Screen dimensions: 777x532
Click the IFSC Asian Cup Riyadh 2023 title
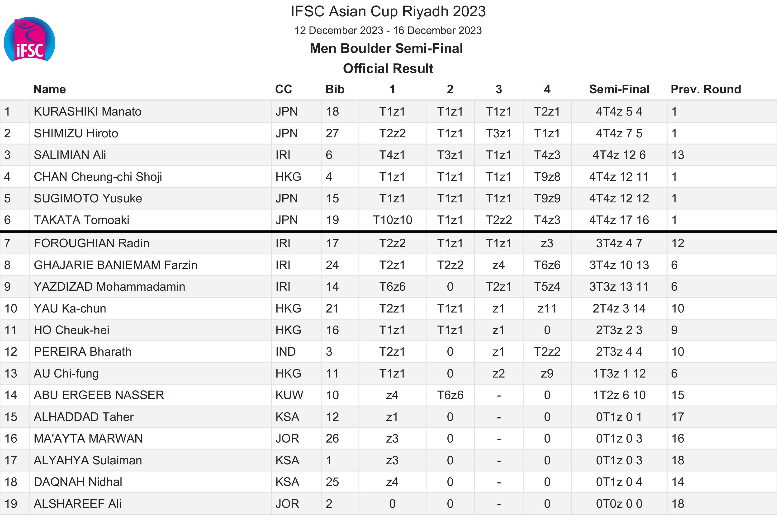click(388, 11)
